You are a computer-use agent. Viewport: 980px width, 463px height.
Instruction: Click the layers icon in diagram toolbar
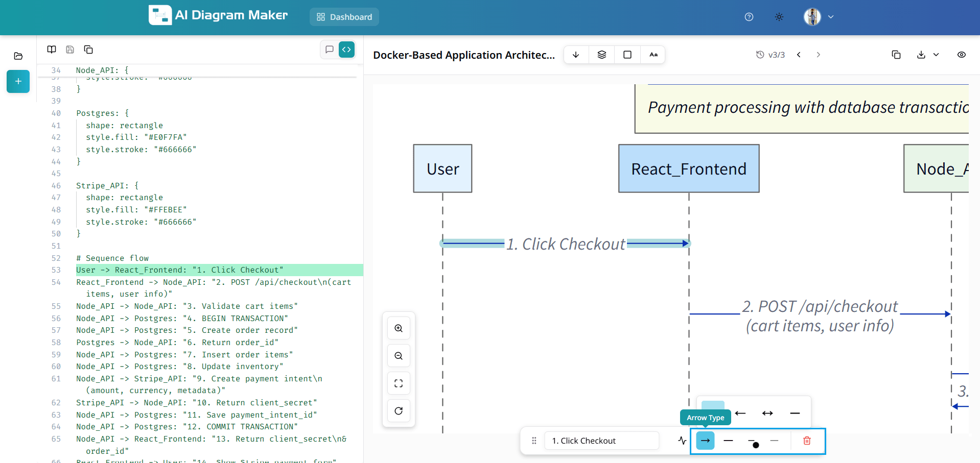click(x=602, y=55)
